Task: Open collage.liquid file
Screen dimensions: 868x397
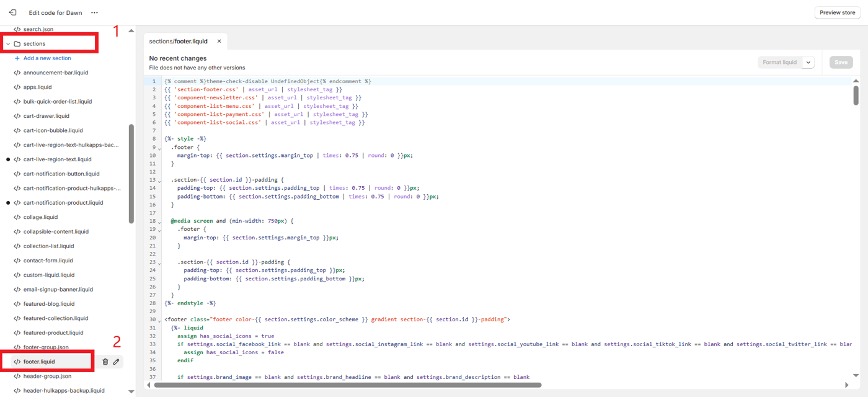Action: [41, 217]
